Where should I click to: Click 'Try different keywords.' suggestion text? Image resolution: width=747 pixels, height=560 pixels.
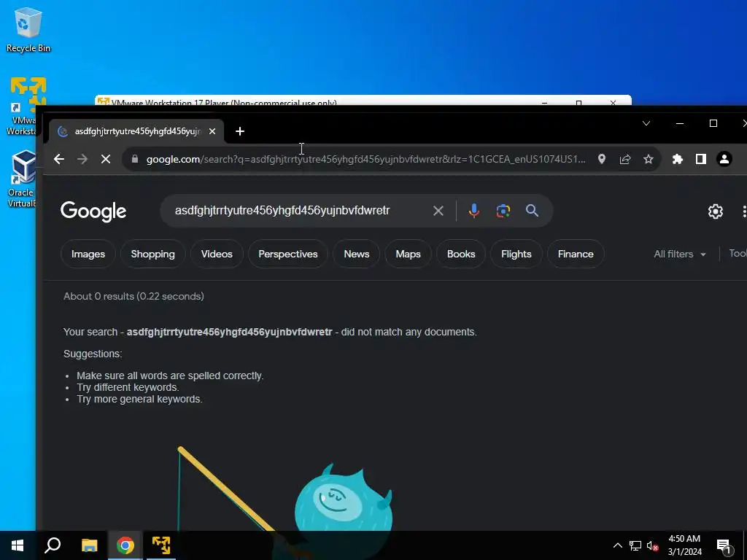pyautogui.click(x=128, y=388)
